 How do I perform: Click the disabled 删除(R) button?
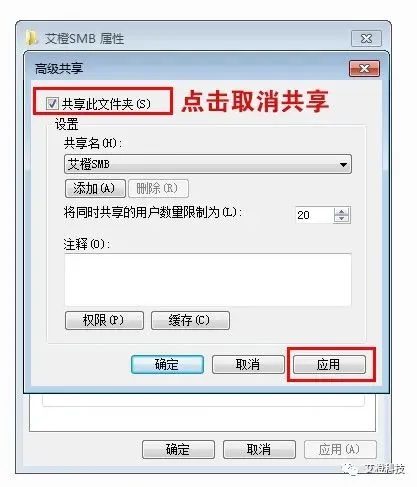point(158,188)
